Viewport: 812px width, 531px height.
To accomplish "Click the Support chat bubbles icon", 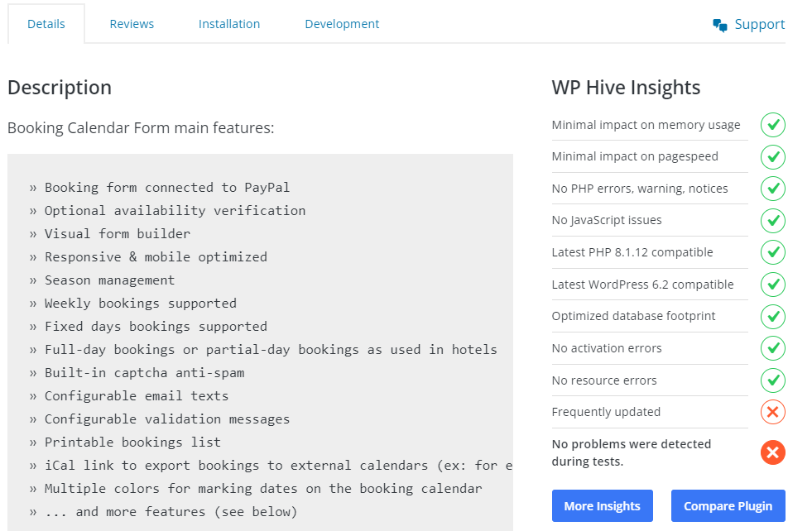I will [720, 25].
